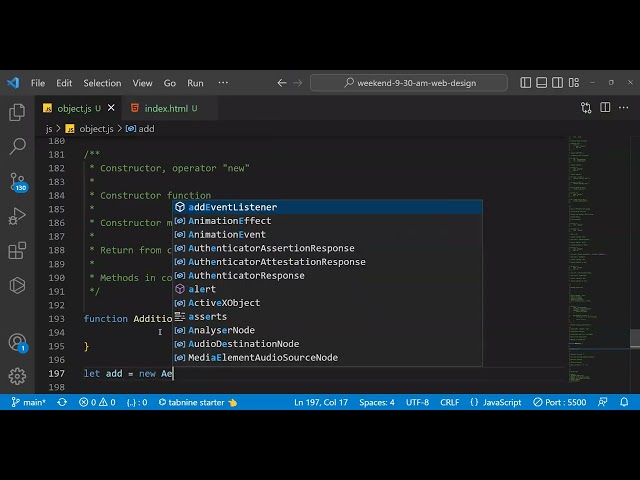This screenshot has height=480, width=640.
Task: Open editor More Actions ellipsis
Action: click(624, 108)
